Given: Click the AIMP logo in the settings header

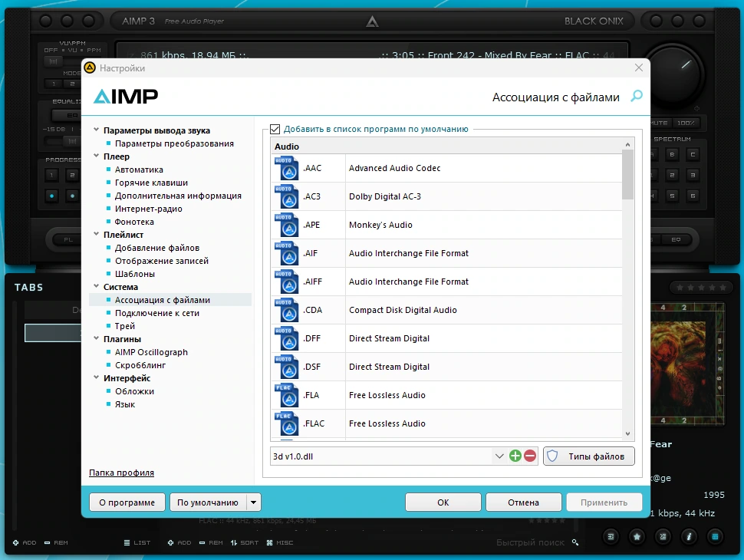Looking at the screenshot, I should 126,97.
